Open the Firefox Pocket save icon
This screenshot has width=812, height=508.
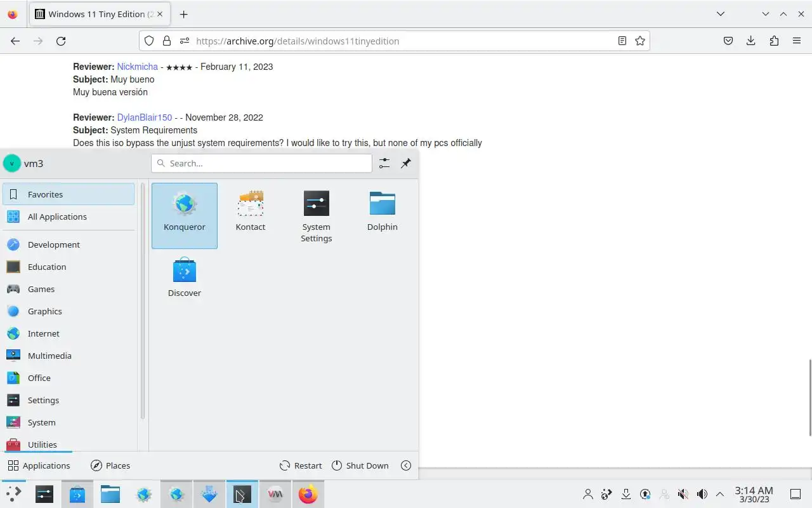728,41
